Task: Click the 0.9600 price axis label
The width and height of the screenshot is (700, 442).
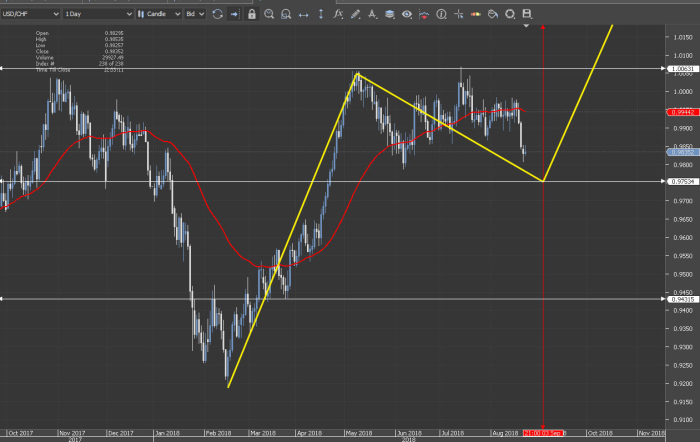Action: pyautogui.click(x=683, y=238)
